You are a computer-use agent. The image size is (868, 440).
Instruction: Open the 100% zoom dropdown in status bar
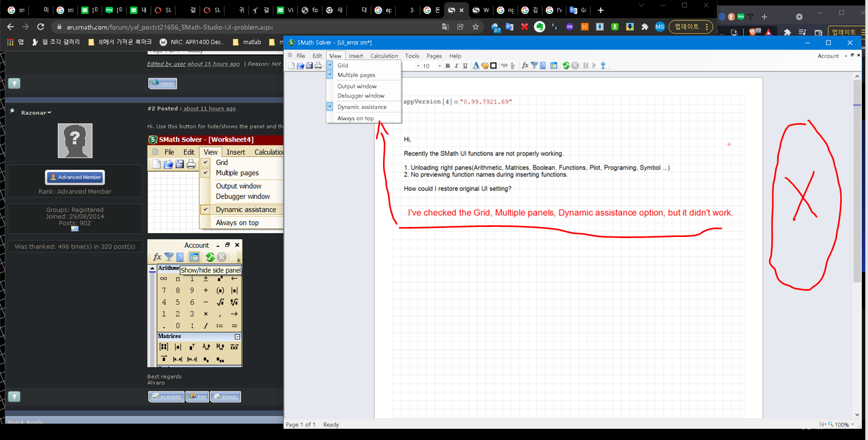tap(853, 425)
